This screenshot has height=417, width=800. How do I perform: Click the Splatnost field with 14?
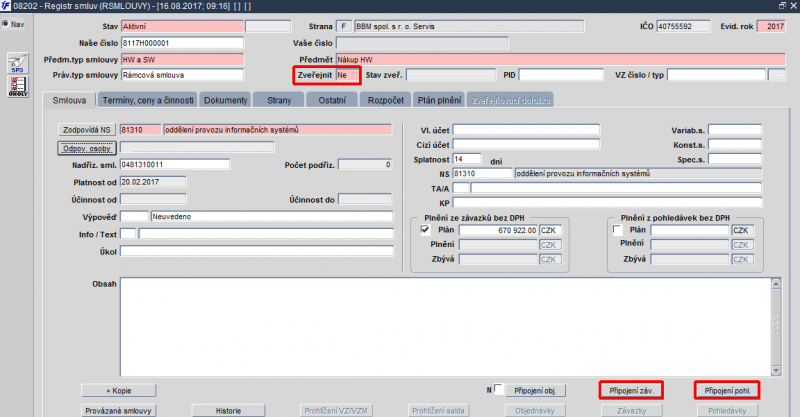coord(466,159)
